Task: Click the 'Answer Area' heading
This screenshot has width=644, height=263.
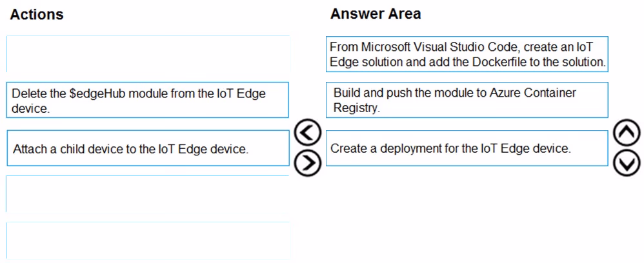Action: pos(376,14)
